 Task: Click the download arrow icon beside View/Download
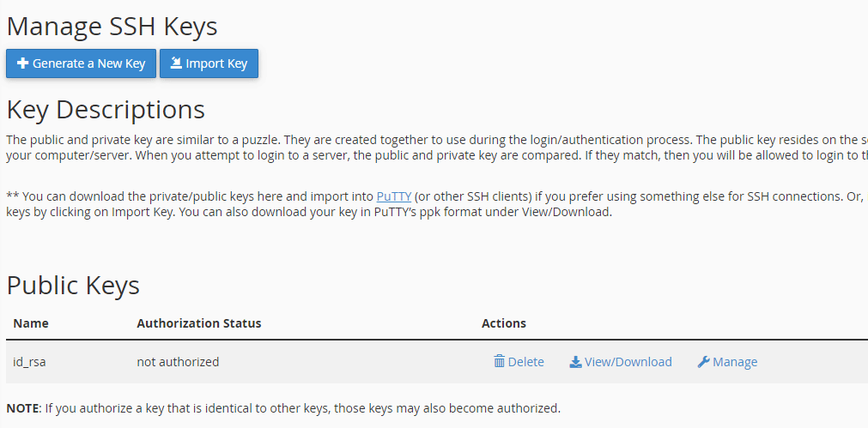(575, 362)
